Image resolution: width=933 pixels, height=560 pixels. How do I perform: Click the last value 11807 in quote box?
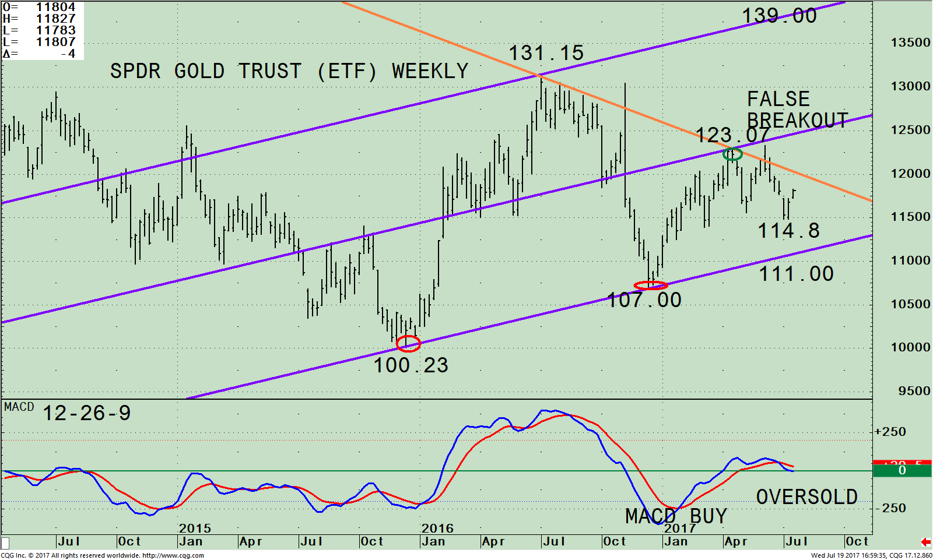[x=56, y=43]
